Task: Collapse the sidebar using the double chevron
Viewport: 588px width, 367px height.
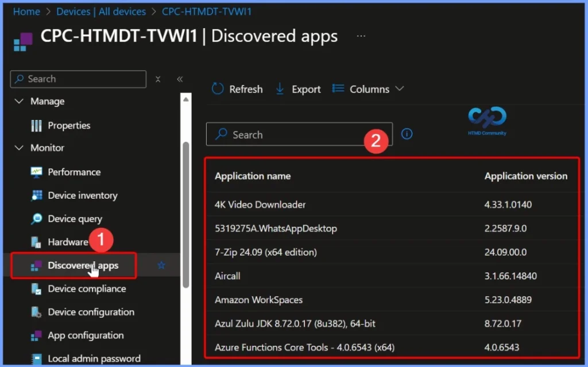Action: coord(180,79)
